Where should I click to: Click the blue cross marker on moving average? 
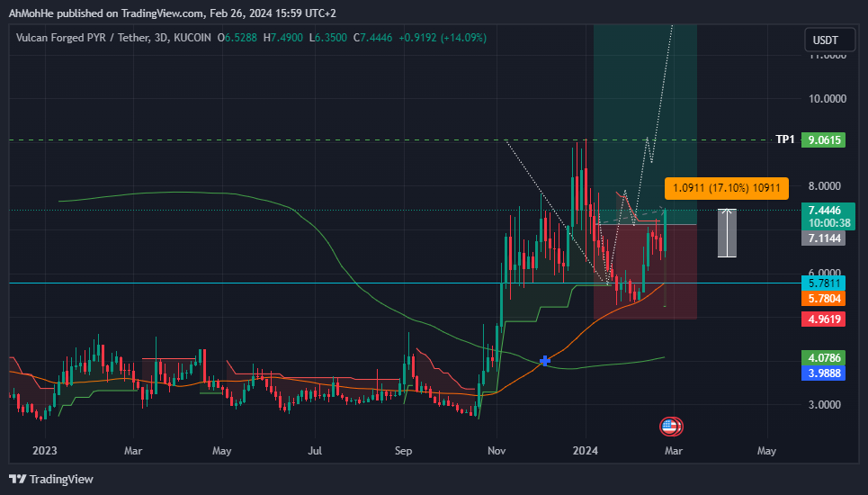pos(545,361)
